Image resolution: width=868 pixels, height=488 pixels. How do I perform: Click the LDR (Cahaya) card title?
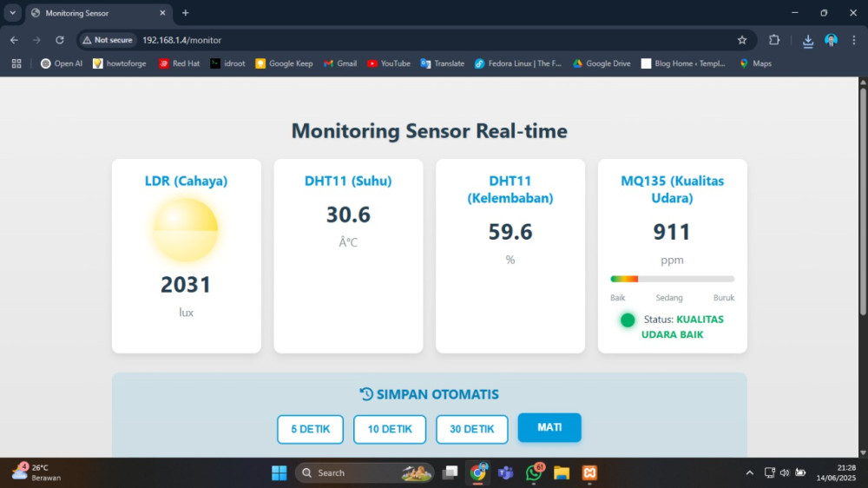click(186, 181)
